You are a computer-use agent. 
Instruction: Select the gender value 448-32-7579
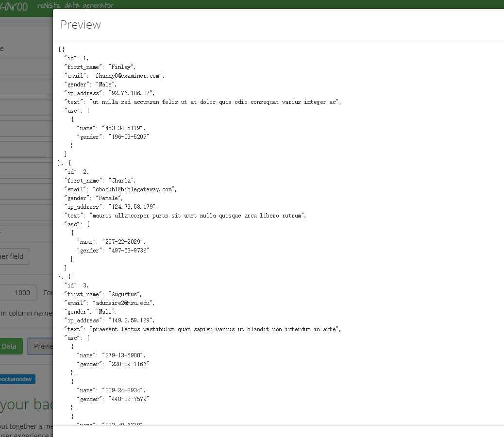tap(129, 399)
